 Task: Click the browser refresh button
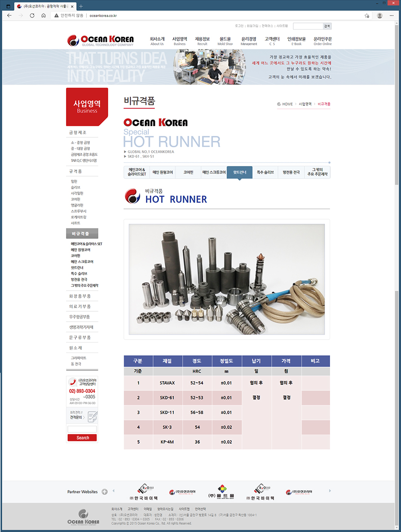[x=32, y=15]
